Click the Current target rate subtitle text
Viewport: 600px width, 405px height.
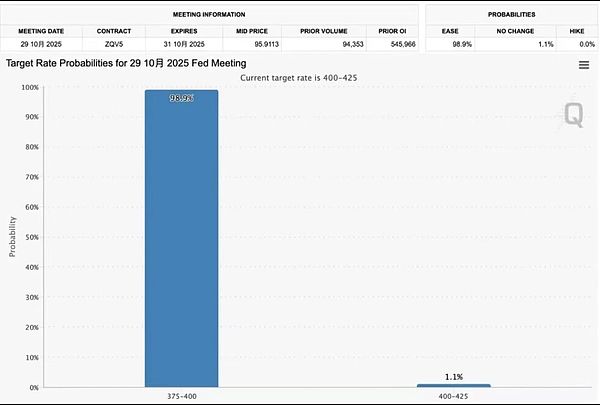(x=299, y=77)
